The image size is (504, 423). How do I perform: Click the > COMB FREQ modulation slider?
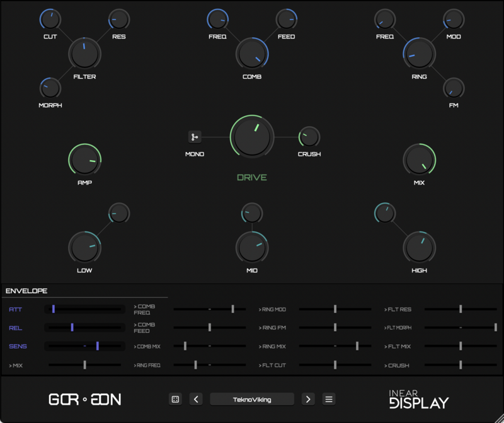(x=210, y=310)
